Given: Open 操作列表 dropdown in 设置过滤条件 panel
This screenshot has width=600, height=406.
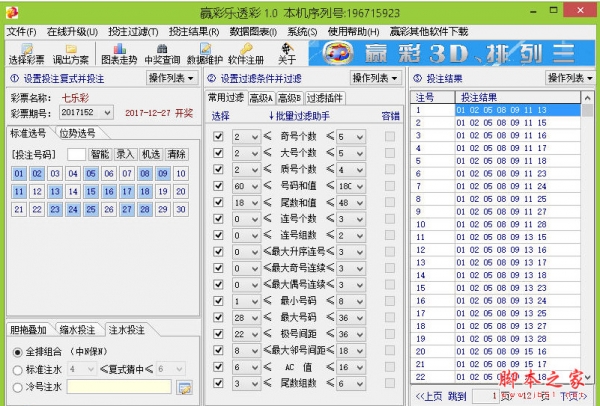Looking at the screenshot, I should click(376, 78).
